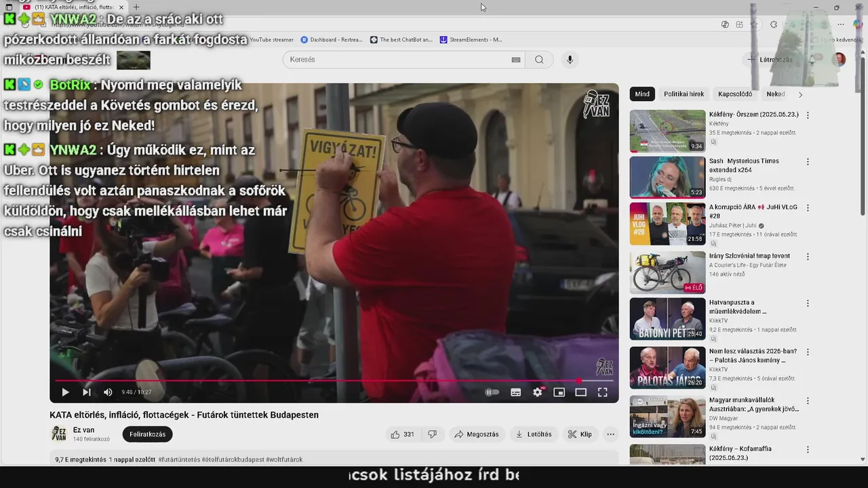The height and width of the screenshot is (488, 868).
Task: Select the Neked filter chip
Action: coord(775,94)
